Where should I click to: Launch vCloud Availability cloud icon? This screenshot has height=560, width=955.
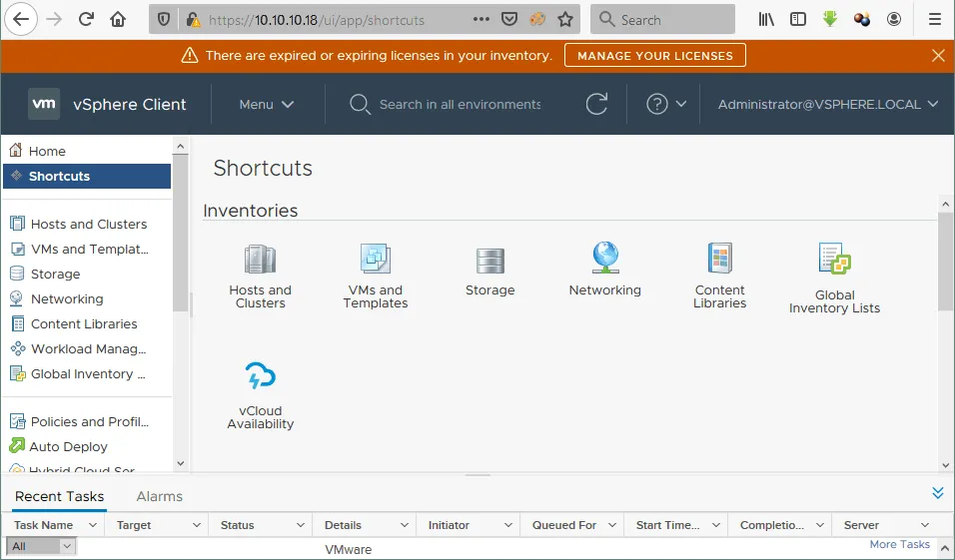260,377
